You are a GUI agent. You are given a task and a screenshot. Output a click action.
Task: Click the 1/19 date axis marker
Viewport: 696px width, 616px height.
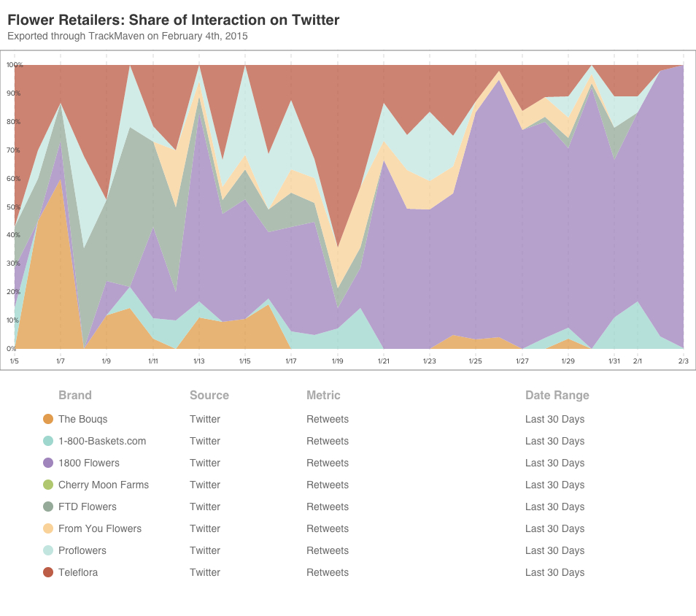[x=337, y=361]
